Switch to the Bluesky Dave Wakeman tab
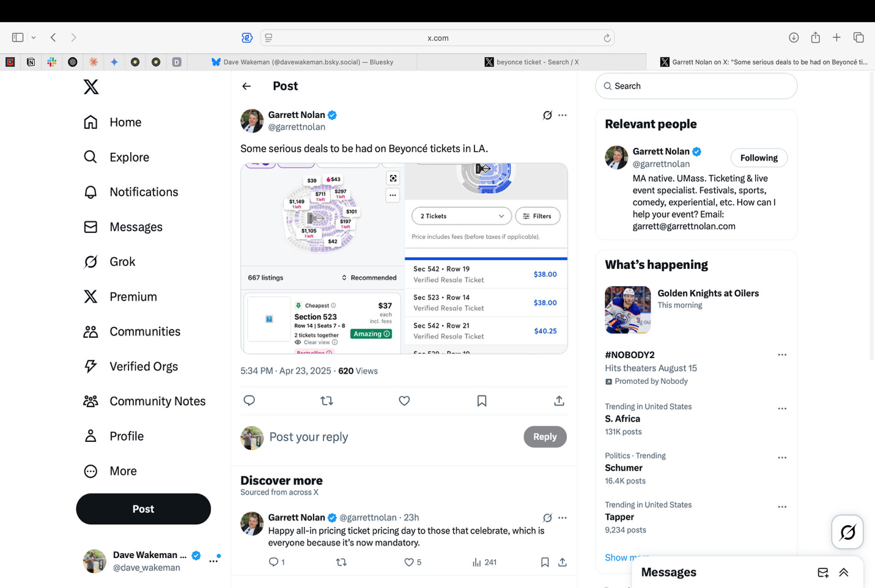 pos(303,62)
